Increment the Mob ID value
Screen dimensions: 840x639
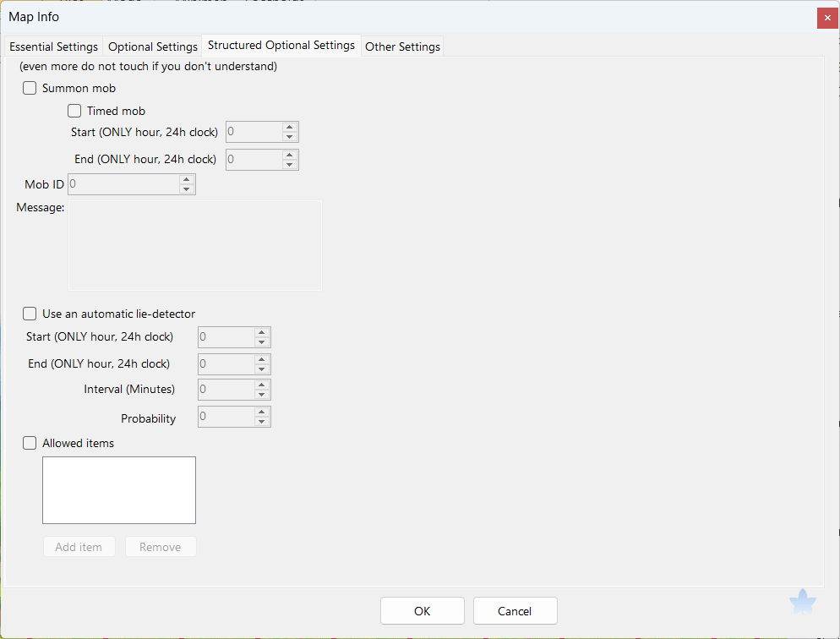click(187, 179)
